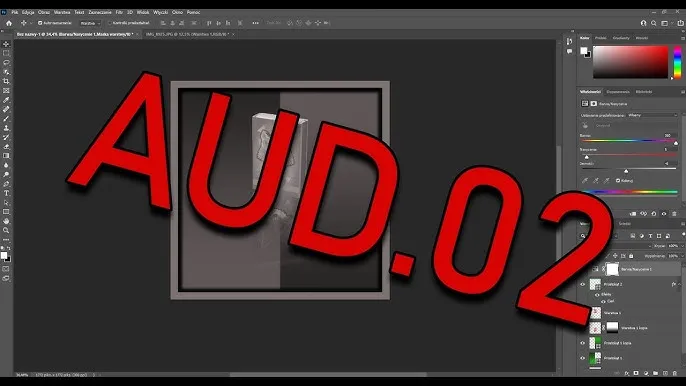Open the Ustawienia predefiniowane dropdown
The image size is (686, 386).
click(652, 115)
